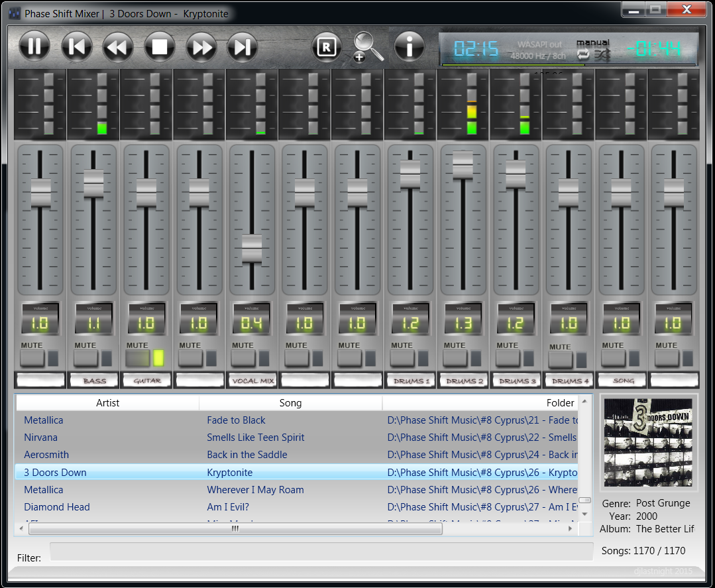
Task: Select Diamond Head Am I Evil? row
Action: (x=297, y=507)
